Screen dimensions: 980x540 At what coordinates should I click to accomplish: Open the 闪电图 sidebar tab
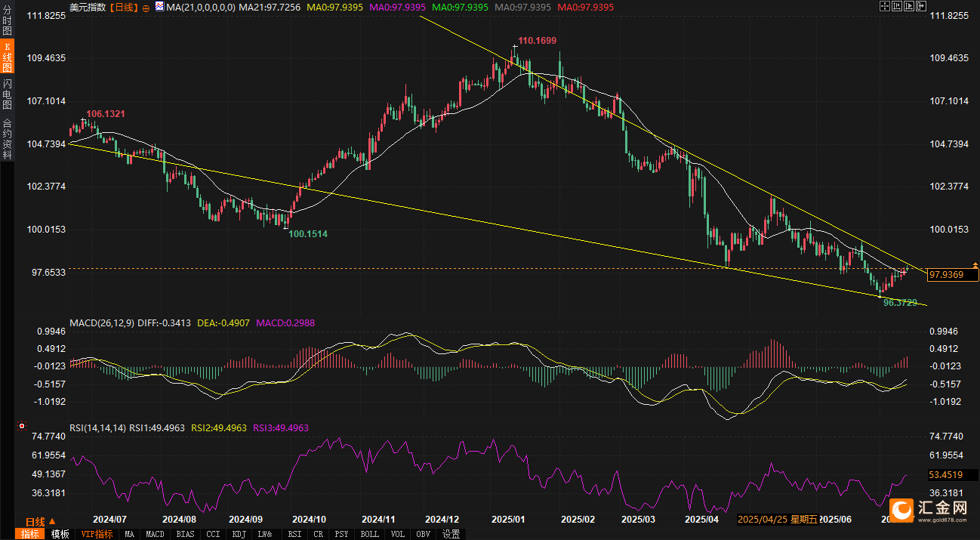[8, 94]
